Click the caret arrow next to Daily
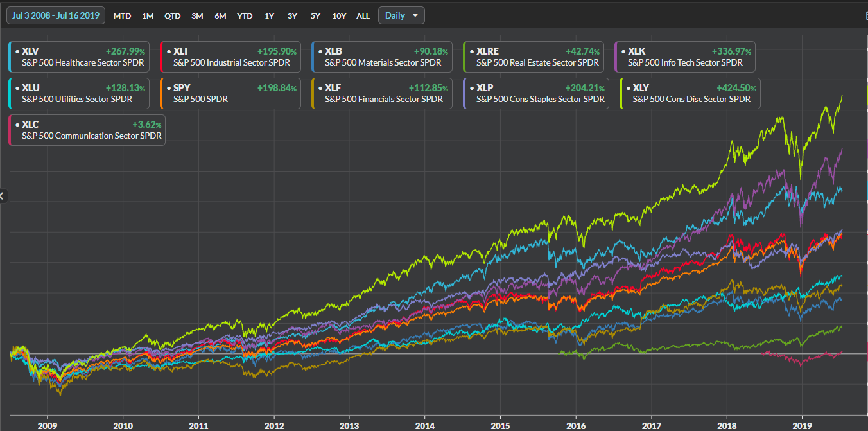This screenshot has width=868, height=431. tap(415, 15)
